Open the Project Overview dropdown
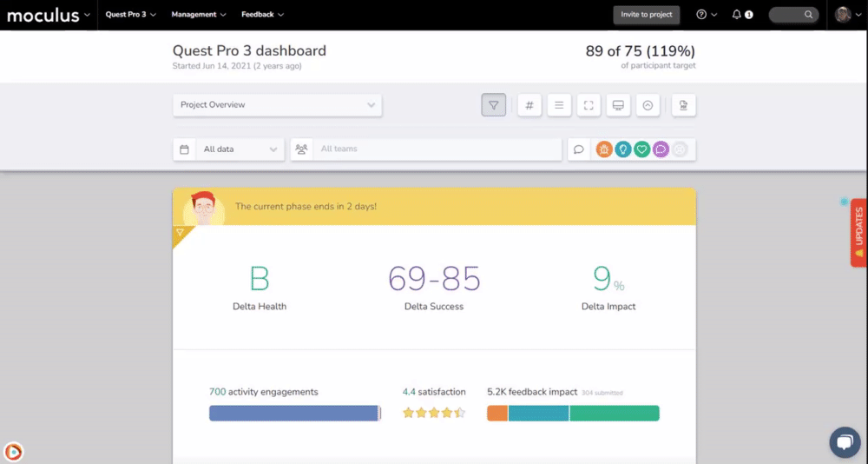 [x=277, y=105]
